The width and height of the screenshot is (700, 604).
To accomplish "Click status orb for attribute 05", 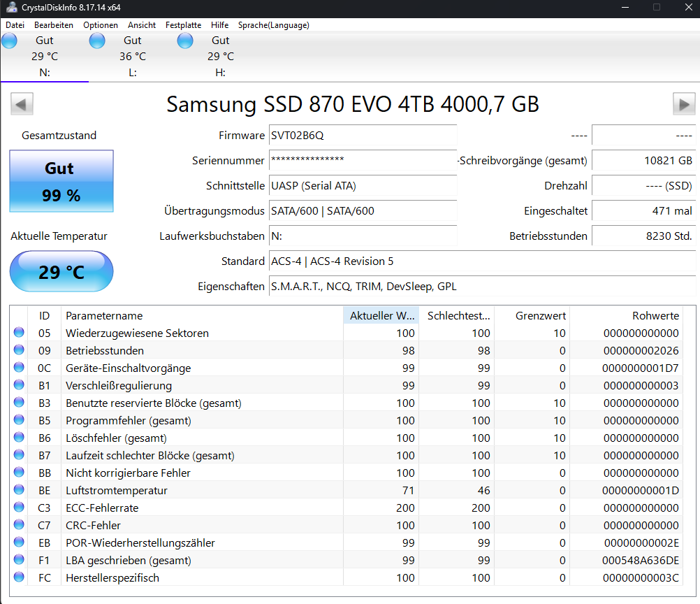I will coord(19,332).
